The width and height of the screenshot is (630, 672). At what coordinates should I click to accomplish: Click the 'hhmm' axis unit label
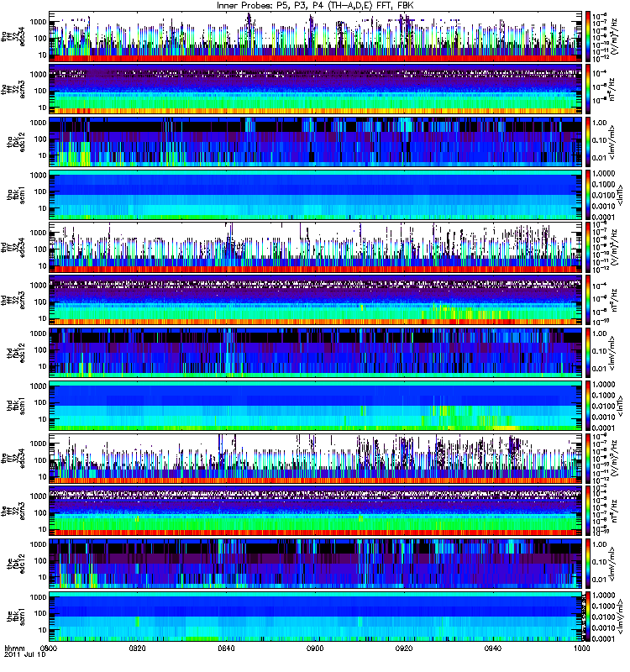coord(14,648)
